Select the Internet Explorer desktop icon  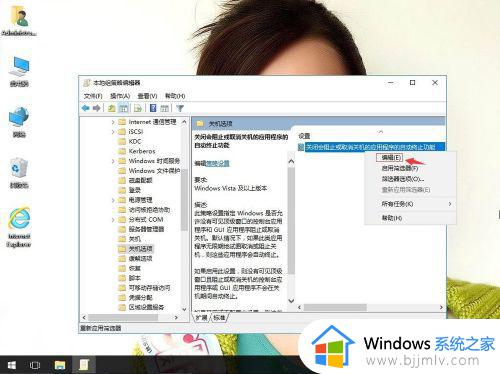19,227
